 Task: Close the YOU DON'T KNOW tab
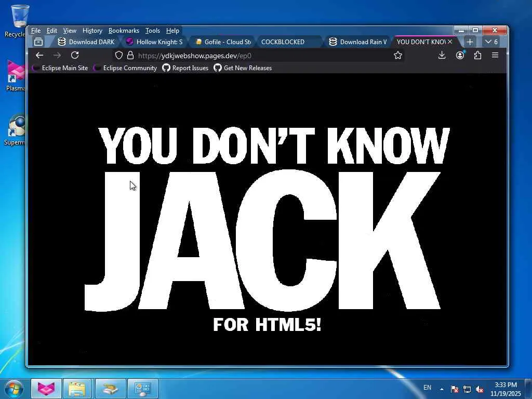pos(450,42)
